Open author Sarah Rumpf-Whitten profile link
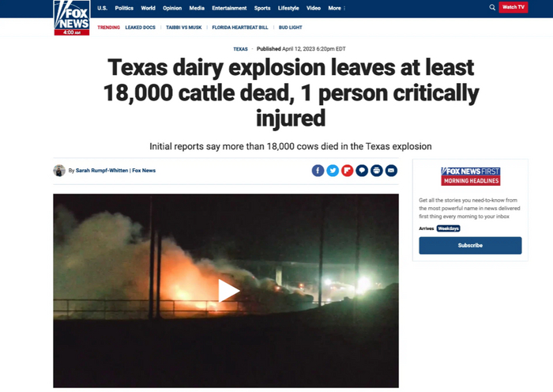Screen dimensions: 553x392 coord(102,171)
